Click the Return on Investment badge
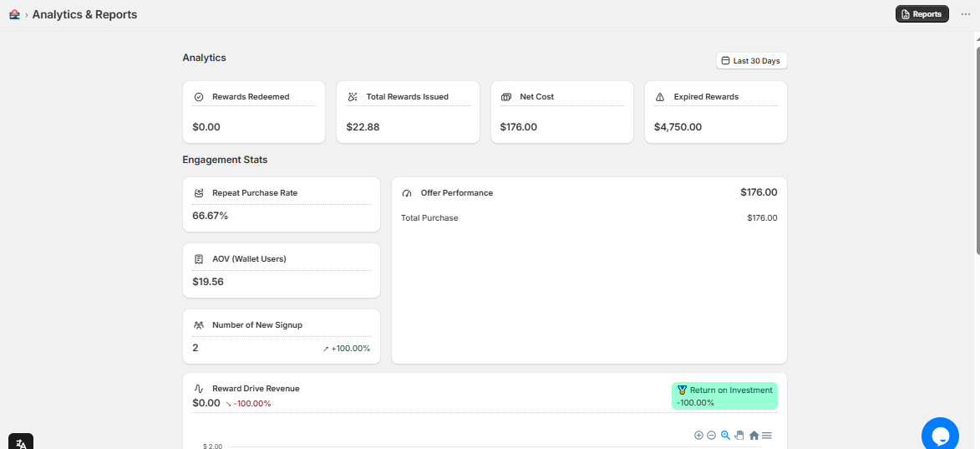This screenshot has height=449, width=980. point(724,395)
